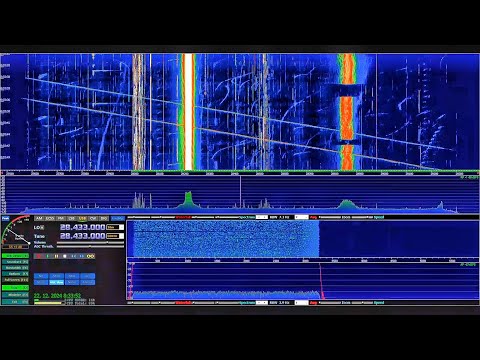Open the upper RBW dropdown box
Viewport: 480px width, 360px height.
click(x=301, y=217)
